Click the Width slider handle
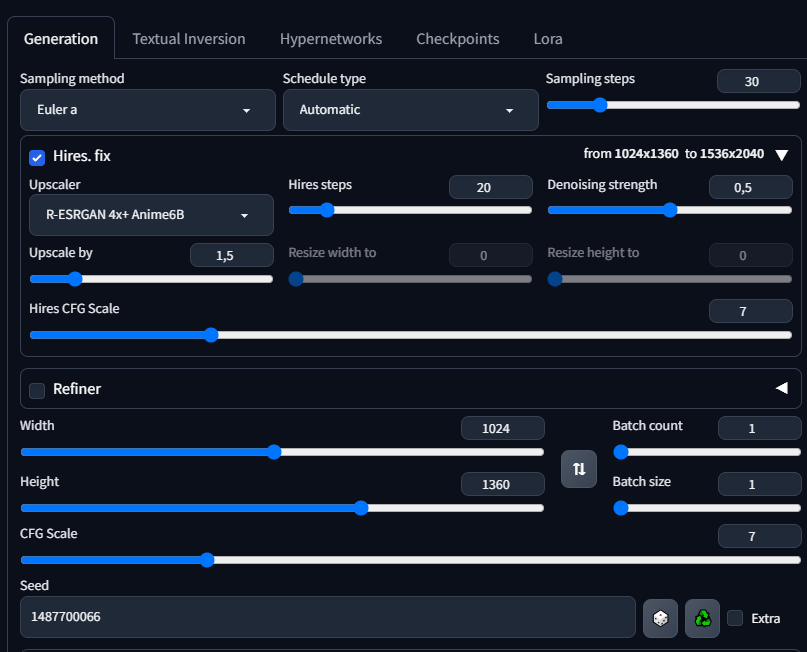This screenshot has height=652, width=807. 274,452
